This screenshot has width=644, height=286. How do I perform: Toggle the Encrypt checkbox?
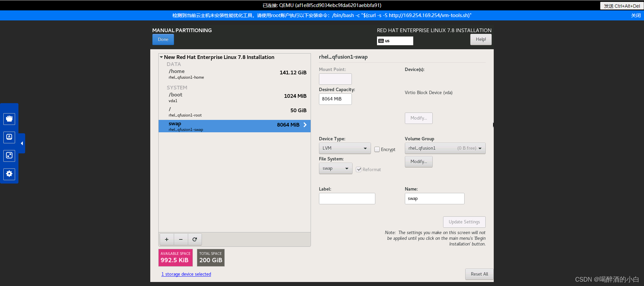pyautogui.click(x=377, y=149)
